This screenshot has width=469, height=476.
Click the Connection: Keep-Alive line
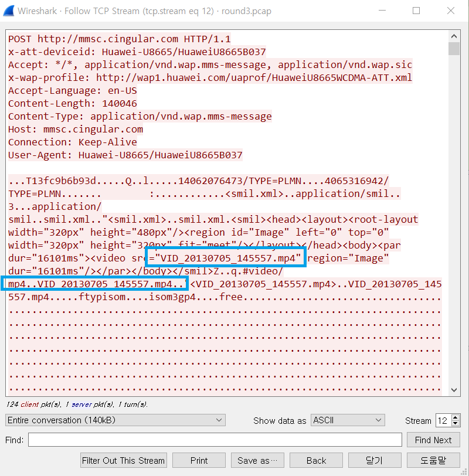[73, 142]
